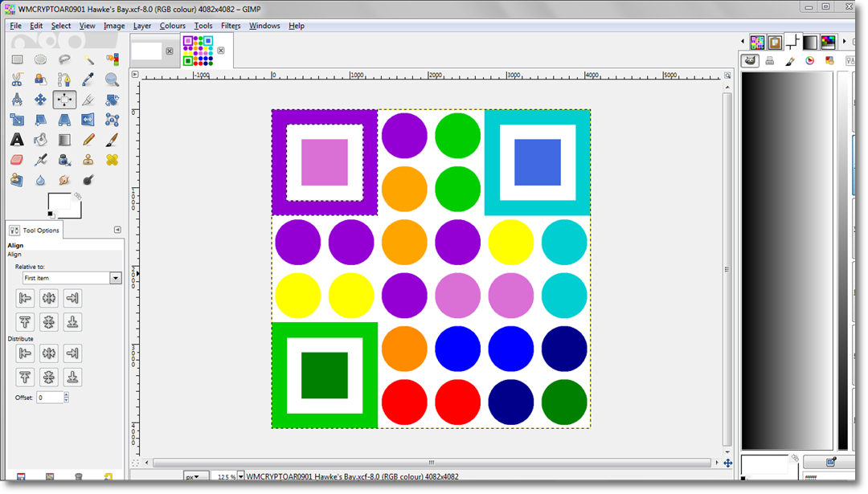Select the Move tool
868x494 pixels.
(40, 100)
